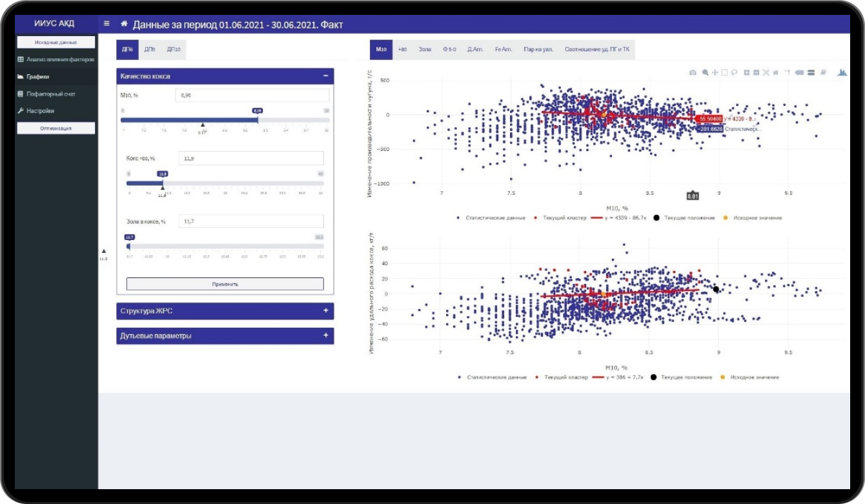Click the zoom in plus icon

[x=747, y=73]
